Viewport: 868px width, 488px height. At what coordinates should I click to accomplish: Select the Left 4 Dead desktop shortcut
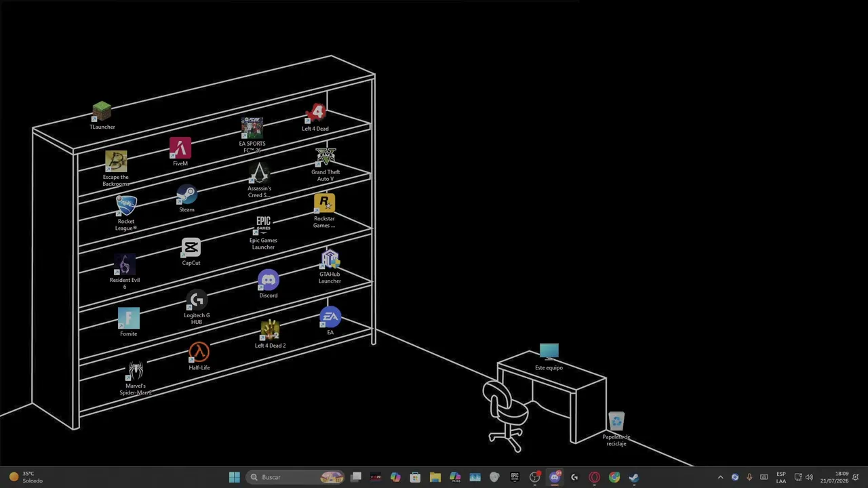tap(315, 118)
